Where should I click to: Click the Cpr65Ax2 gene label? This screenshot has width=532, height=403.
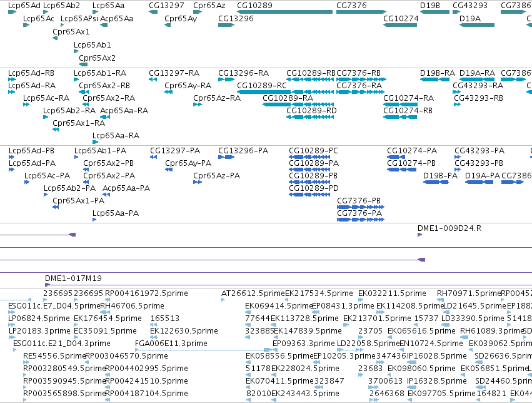(97, 58)
